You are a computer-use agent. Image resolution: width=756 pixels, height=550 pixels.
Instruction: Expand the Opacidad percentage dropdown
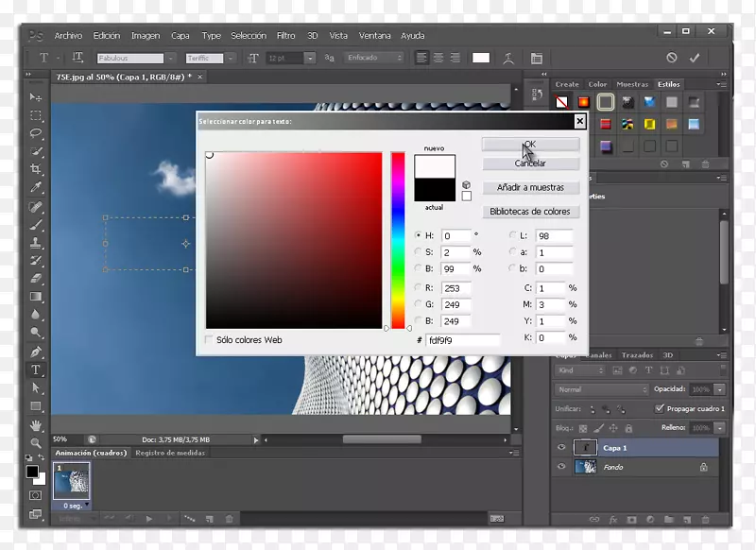coord(720,388)
